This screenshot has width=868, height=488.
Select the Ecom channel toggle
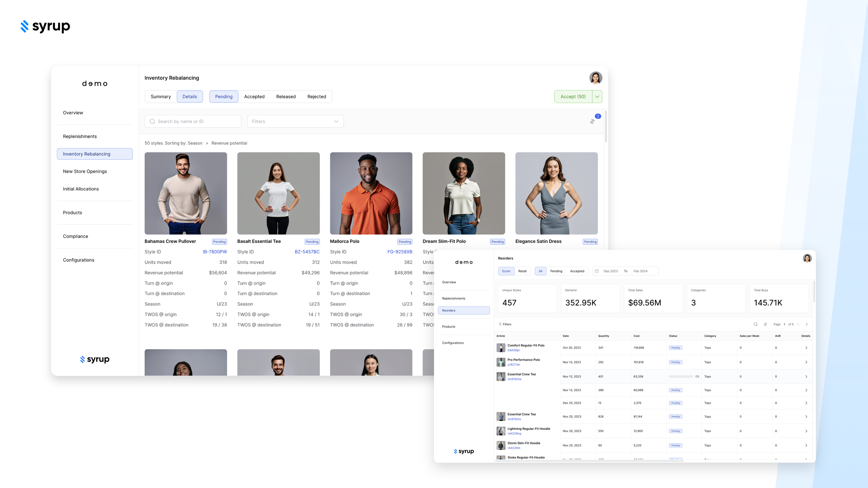click(506, 271)
